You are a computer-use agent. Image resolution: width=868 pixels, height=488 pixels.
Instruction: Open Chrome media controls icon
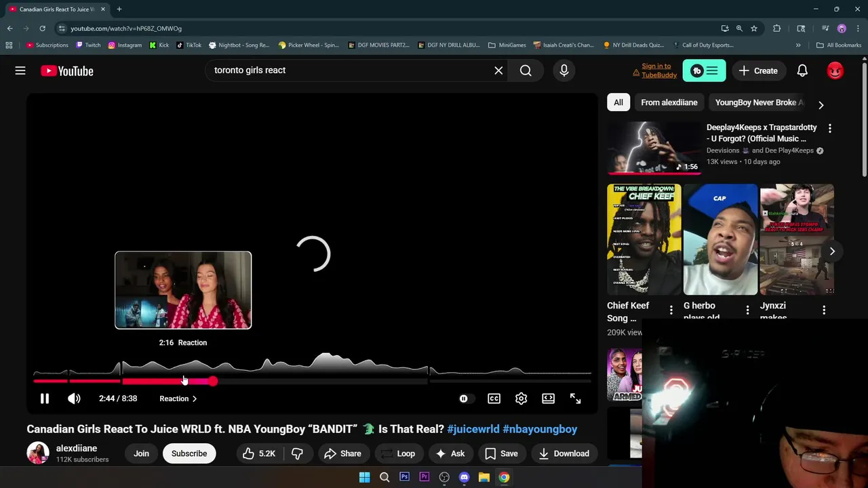825,28
